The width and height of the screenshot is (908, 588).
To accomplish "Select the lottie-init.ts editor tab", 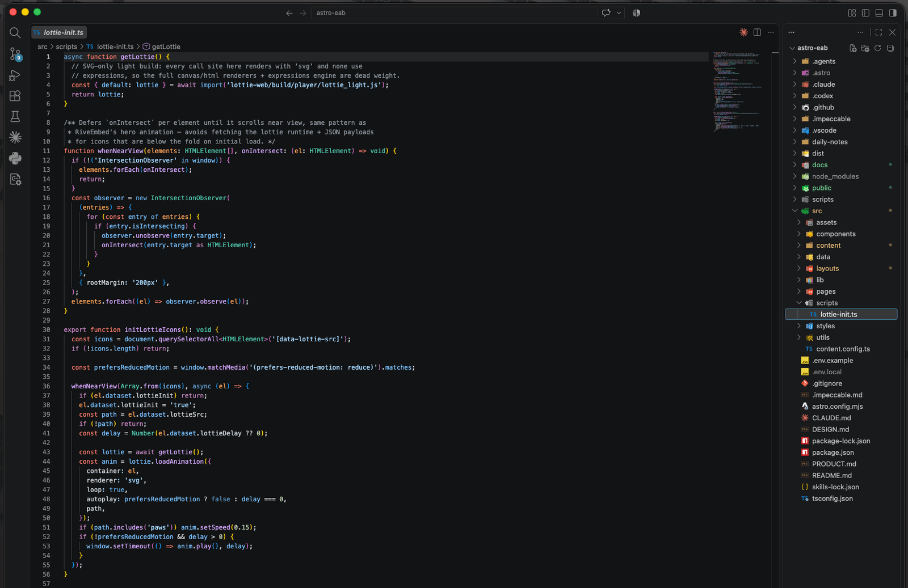I will pyautogui.click(x=58, y=32).
